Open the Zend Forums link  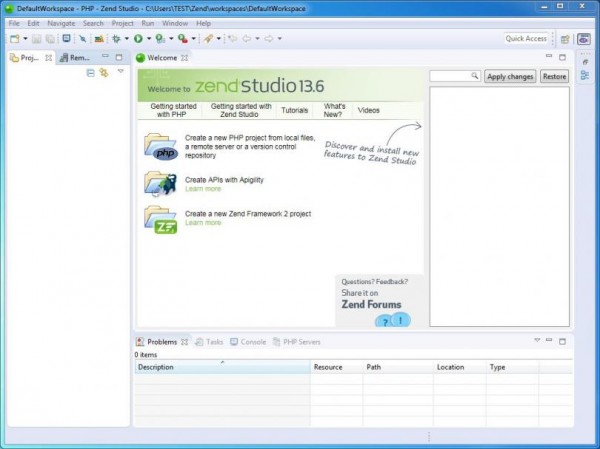click(371, 304)
